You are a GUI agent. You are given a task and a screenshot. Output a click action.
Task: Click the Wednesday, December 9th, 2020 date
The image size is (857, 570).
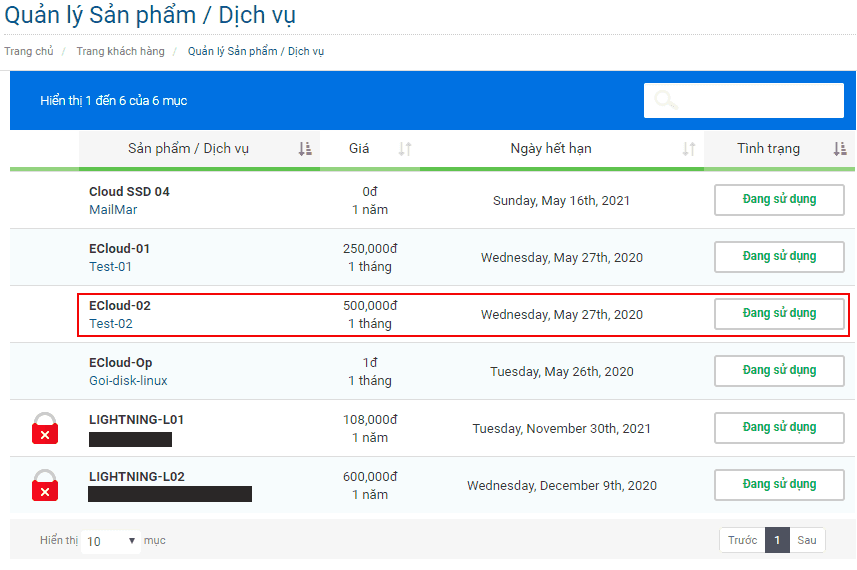coord(562,485)
